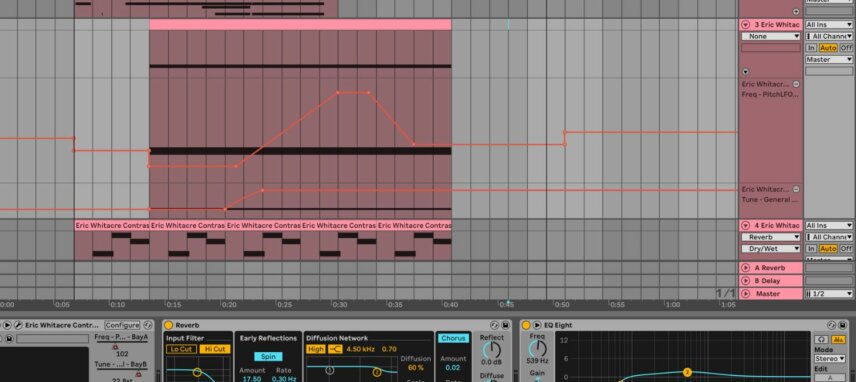Image resolution: width=856 pixels, height=382 pixels.
Task: Toggle the High filter in Diffusion Network
Action: 316,349
